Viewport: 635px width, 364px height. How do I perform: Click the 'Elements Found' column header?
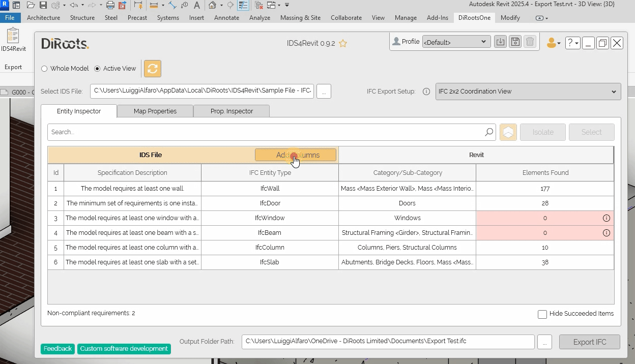(545, 173)
